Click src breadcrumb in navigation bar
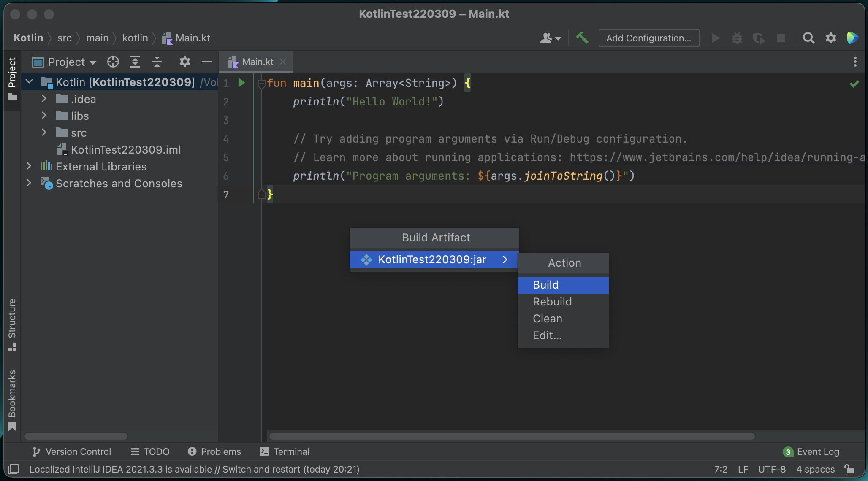 tap(65, 38)
